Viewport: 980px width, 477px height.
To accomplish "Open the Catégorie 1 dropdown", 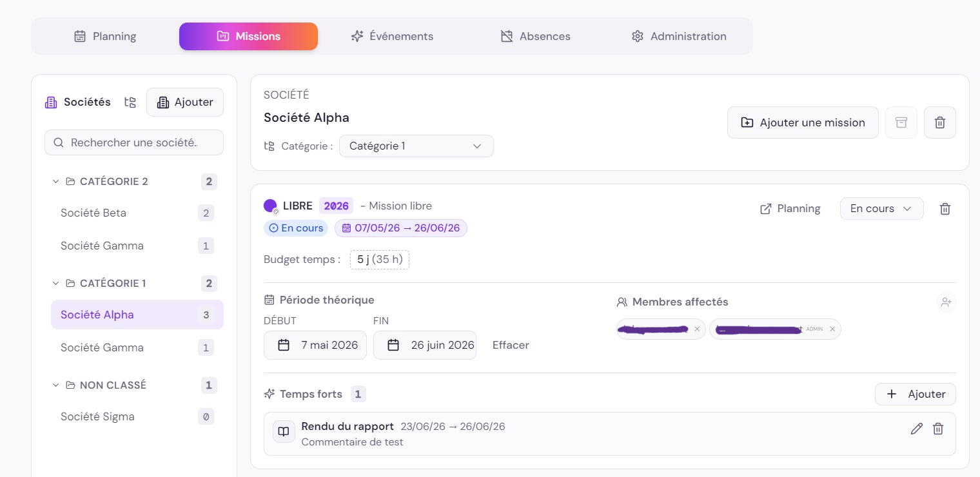I will [x=416, y=146].
